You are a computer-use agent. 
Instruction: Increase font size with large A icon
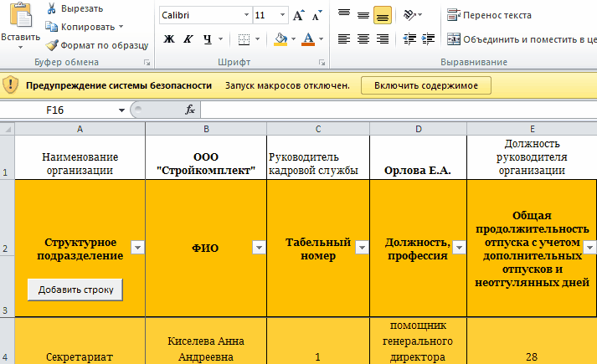299,15
